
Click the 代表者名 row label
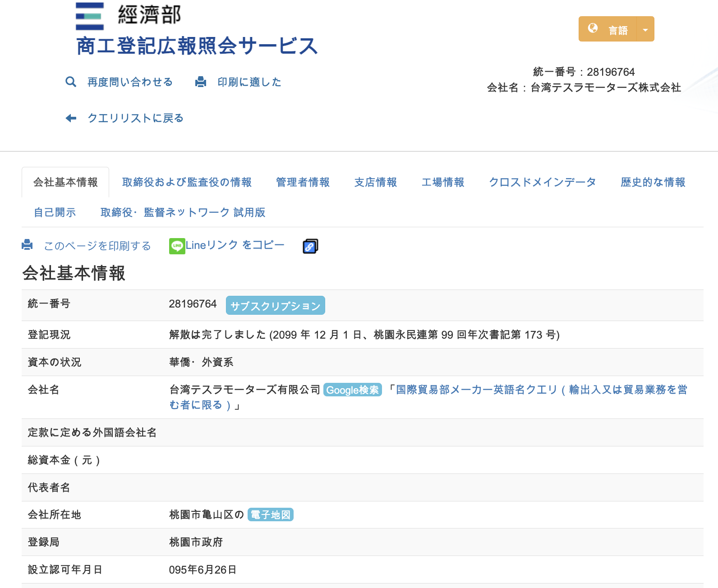click(49, 487)
